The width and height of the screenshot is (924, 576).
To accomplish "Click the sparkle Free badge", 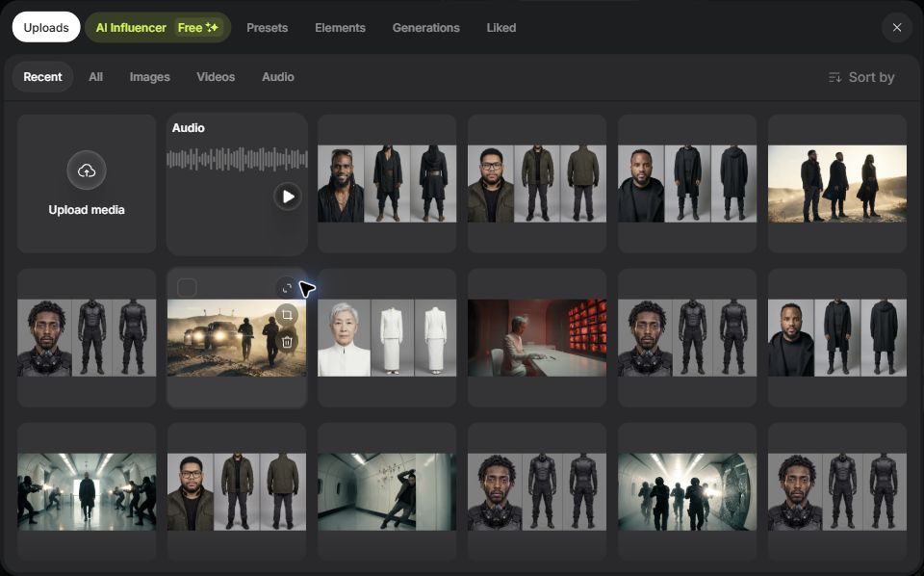I will [198, 28].
